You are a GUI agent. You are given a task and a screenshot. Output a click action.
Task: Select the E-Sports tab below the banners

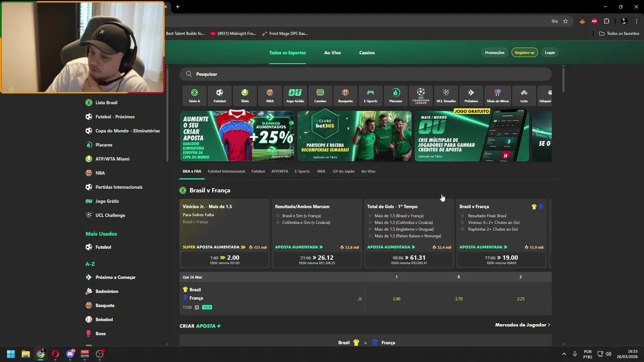pos(302,171)
